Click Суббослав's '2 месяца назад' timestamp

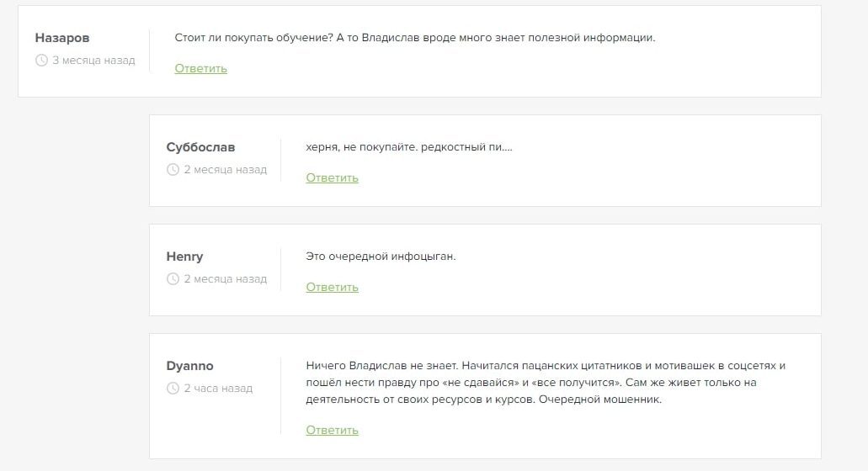coord(226,170)
